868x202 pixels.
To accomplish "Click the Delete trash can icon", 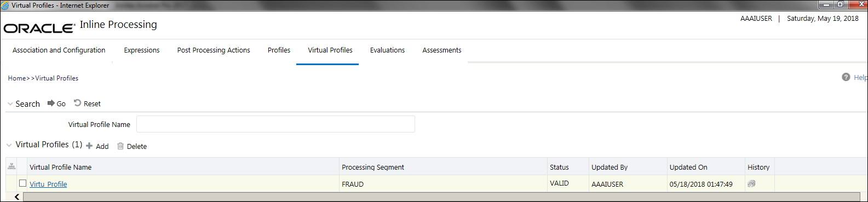I will pos(120,146).
